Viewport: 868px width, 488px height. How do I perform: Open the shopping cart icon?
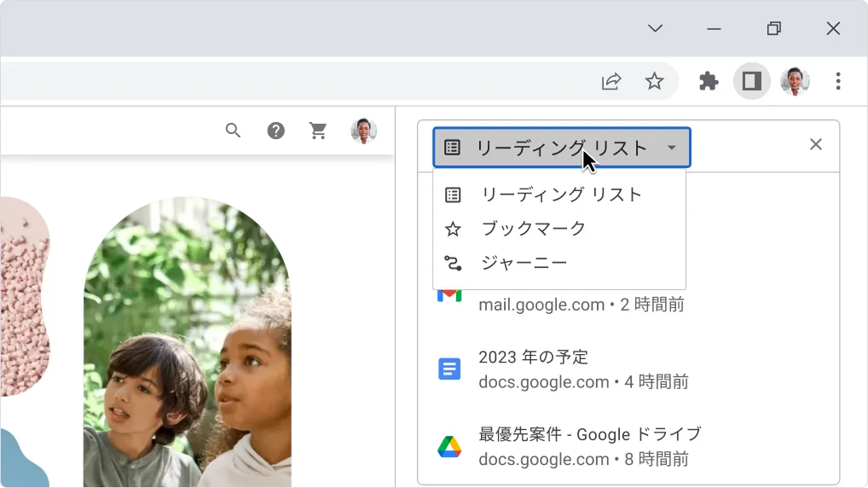coord(318,131)
